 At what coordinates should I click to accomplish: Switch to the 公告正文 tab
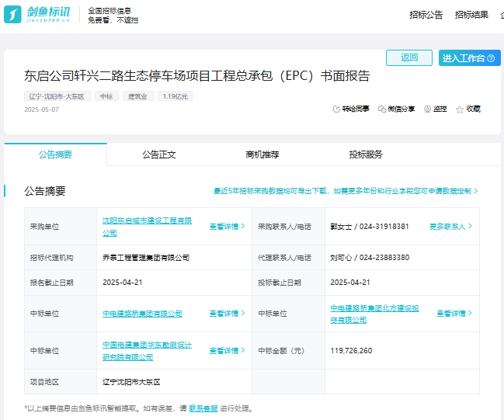[x=159, y=154]
